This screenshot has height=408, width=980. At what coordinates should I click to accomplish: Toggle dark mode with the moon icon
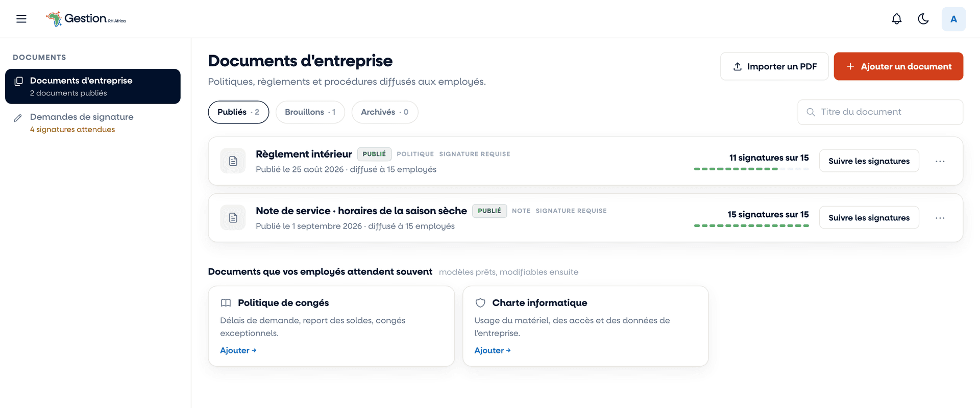click(x=923, y=19)
